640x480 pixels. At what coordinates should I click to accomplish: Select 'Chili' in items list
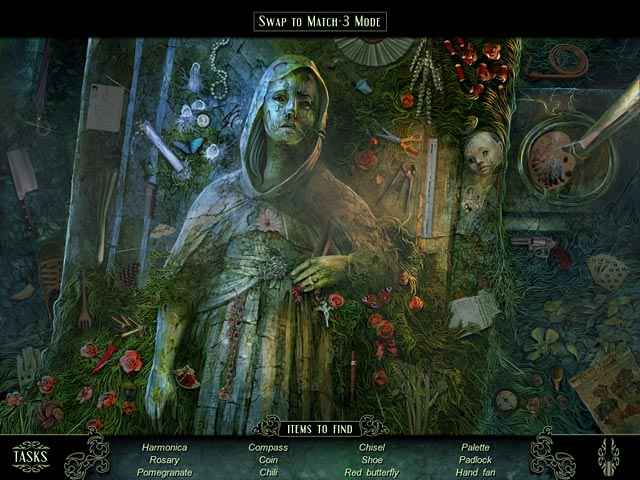pyautogui.click(x=268, y=473)
